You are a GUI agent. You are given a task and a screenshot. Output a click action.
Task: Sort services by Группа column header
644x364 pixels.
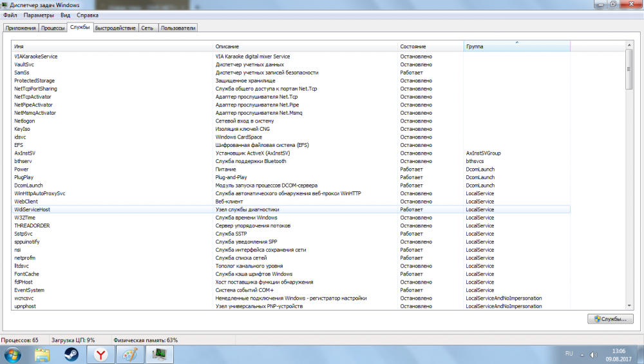pyautogui.click(x=516, y=47)
